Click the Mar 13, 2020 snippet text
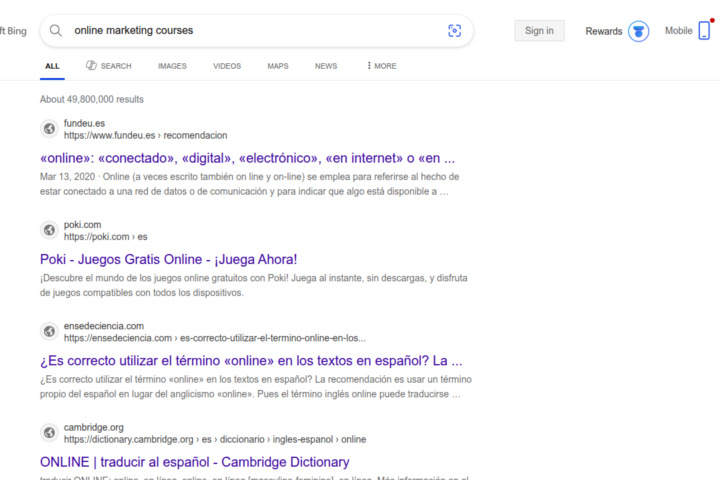The image size is (720, 480). click(x=249, y=184)
